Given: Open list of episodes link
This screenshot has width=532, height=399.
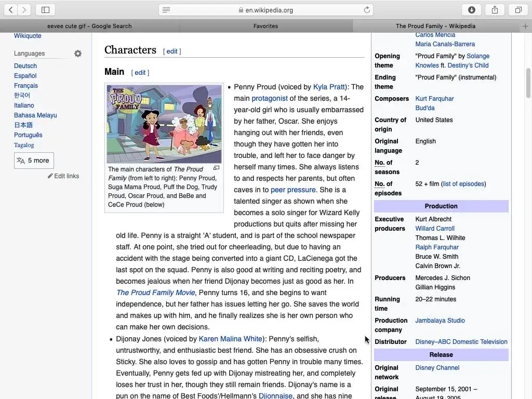Looking at the screenshot, I should tap(463, 184).
